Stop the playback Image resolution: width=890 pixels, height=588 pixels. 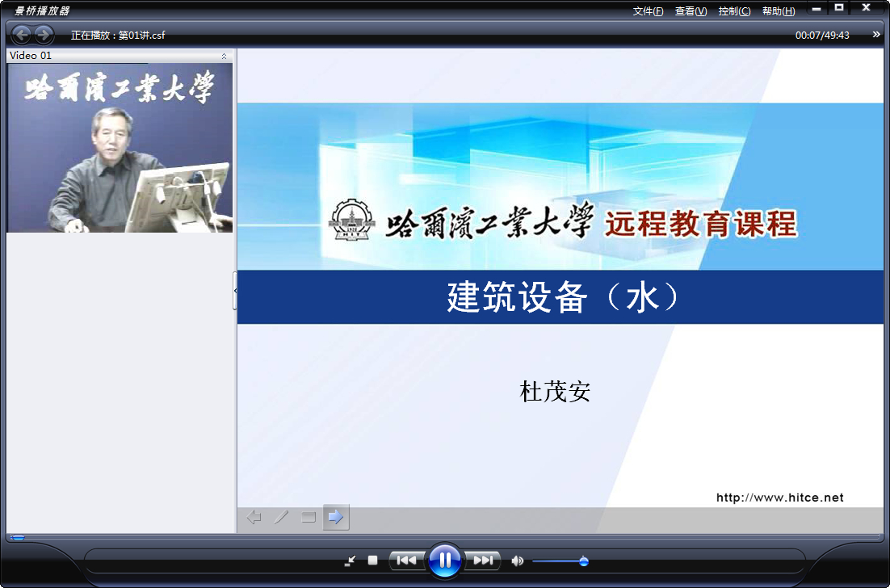[372, 561]
